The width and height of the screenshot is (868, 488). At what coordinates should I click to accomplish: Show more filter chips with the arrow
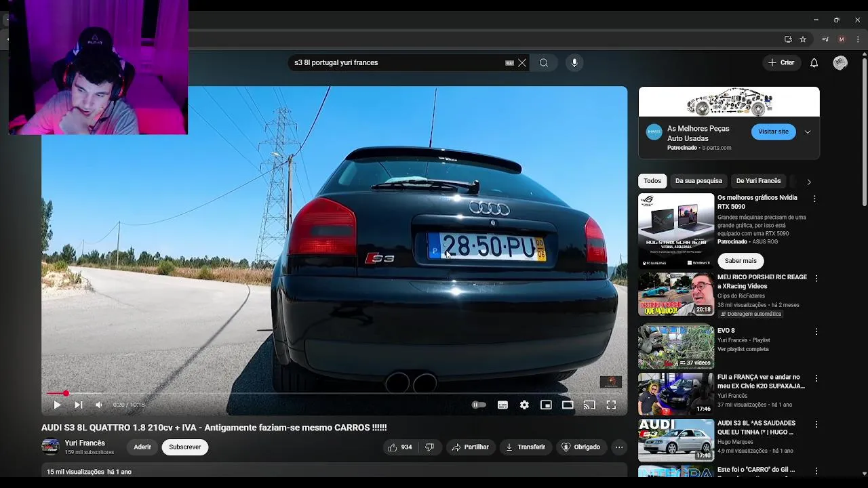808,182
